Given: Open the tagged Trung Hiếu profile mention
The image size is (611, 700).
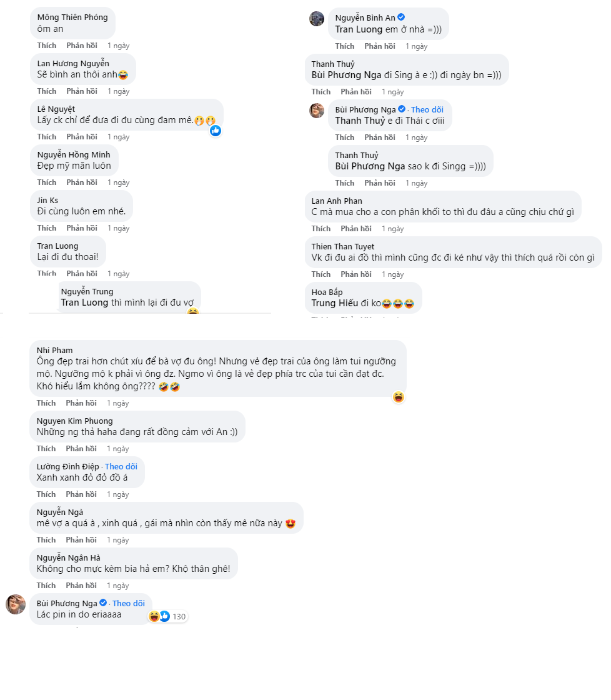Looking at the screenshot, I should [336, 304].
